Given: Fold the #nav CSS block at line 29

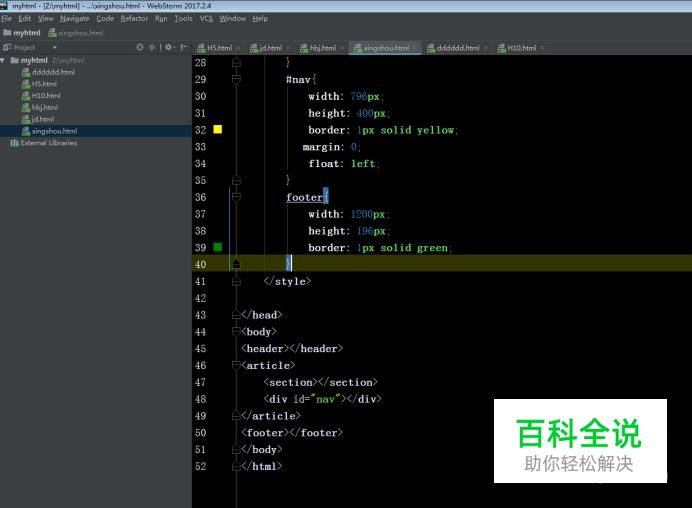Looking at the screenshot, I should (x=237, y=79).
